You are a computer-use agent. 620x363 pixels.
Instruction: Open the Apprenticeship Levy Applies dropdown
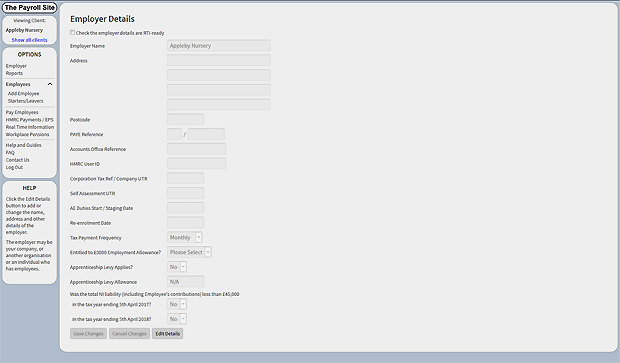177,267
